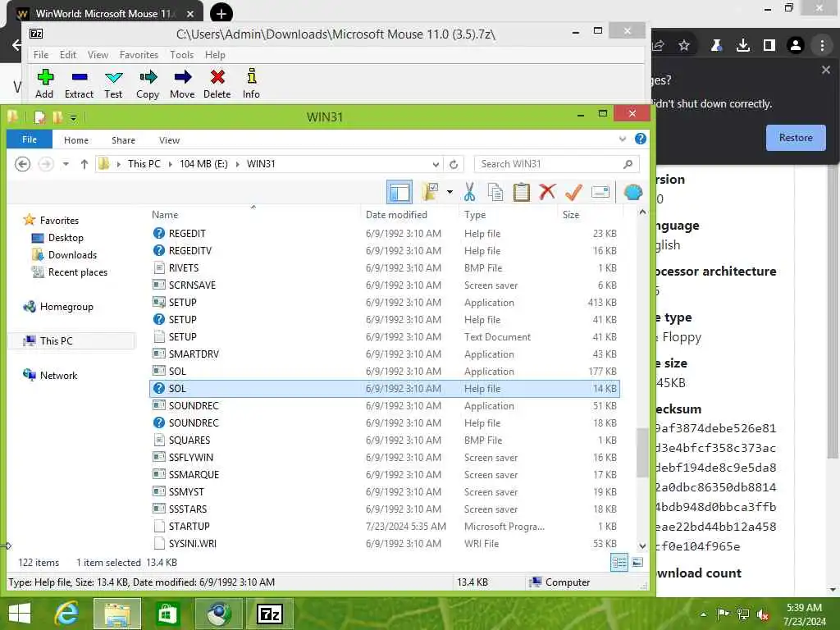Viewport: 840px width, 630px height.
Task: Open Classic Shell settings via blue shell icon
Action: click(632, 192)
